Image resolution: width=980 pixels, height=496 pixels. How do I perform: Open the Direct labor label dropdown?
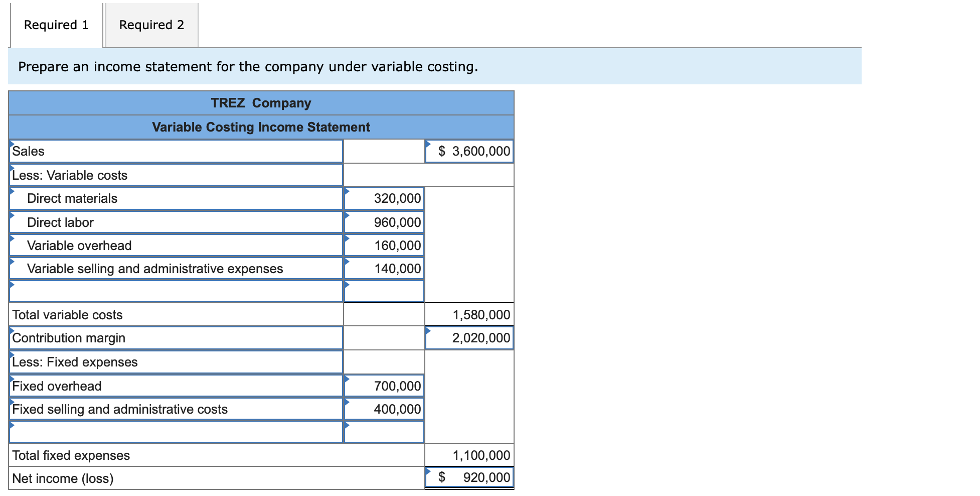point(176,222)
